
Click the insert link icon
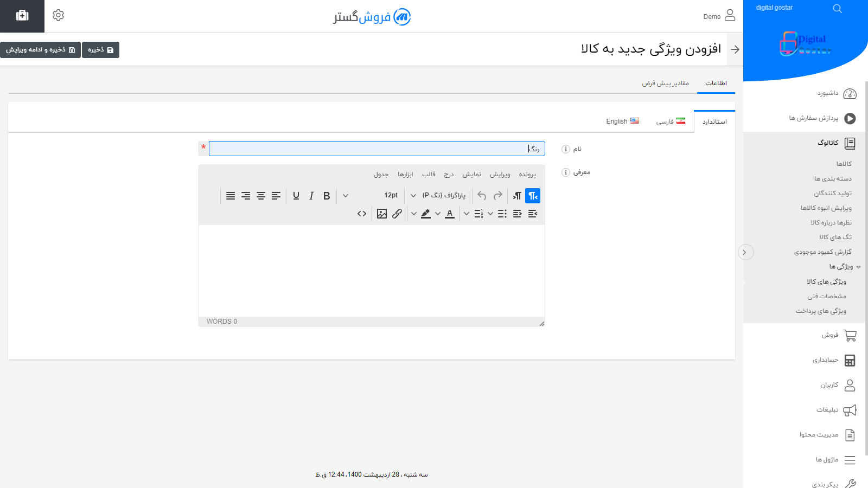pos(397,213)
